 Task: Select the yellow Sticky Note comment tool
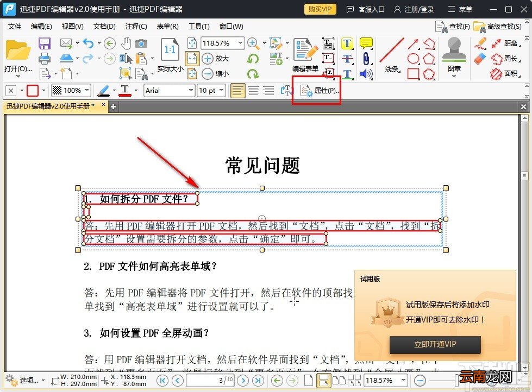[366, 43]
